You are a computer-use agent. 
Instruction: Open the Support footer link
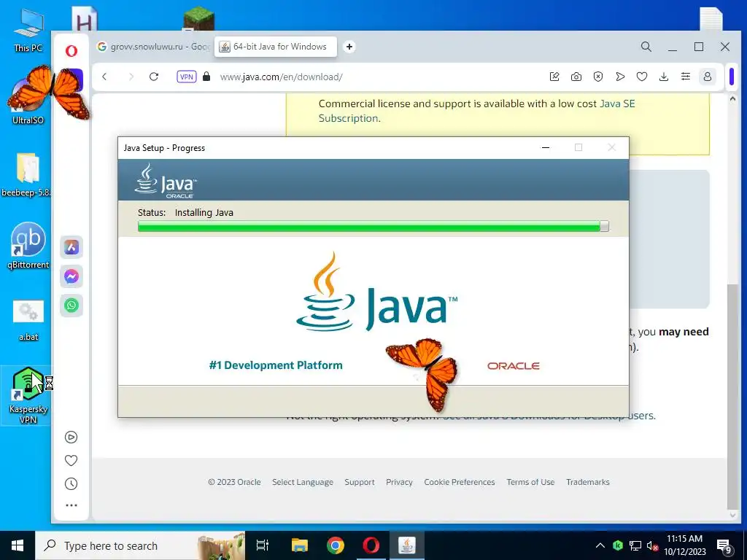click(x=360, y=482)
